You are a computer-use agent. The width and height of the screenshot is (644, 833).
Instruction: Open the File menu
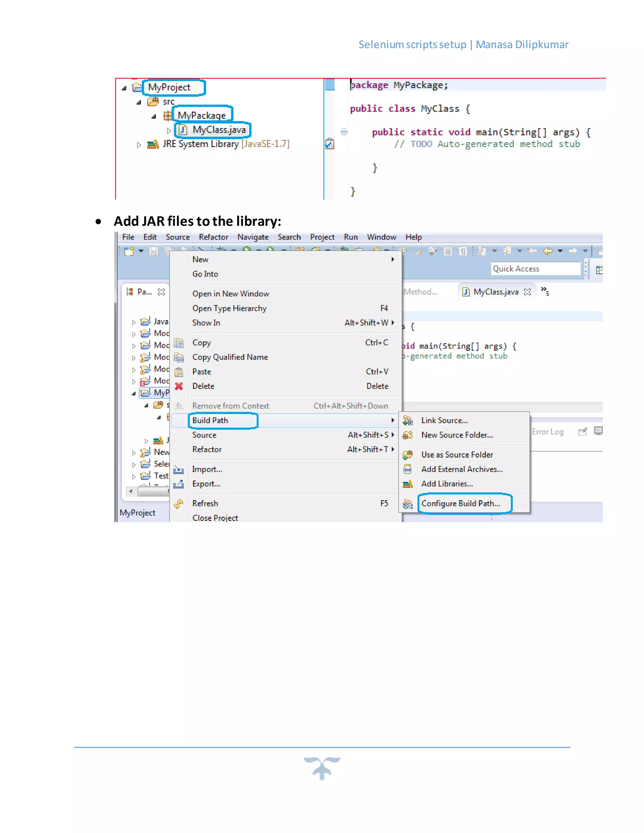click(x=128, y=237)
